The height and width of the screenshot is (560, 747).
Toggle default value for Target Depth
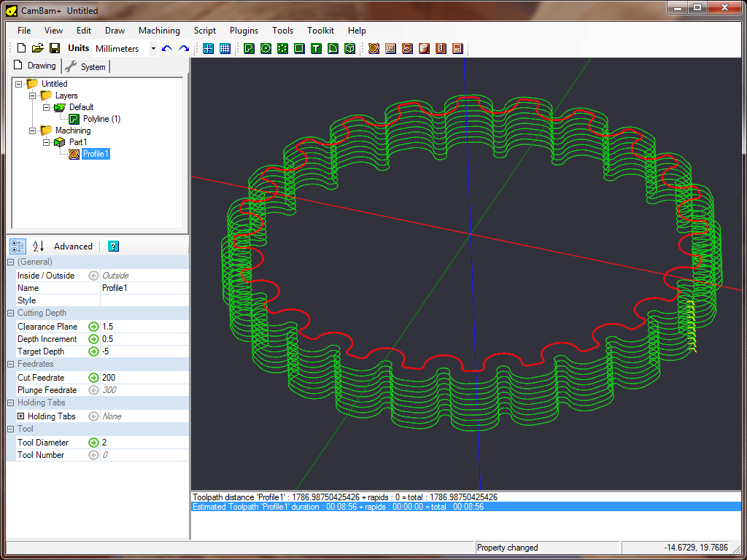pyautogui.click(x=93, y=351)
